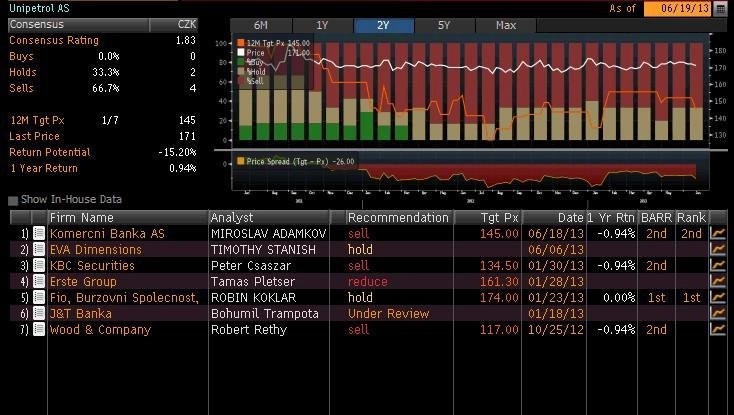Click the Sells 66.7% value

pos(106,88)
